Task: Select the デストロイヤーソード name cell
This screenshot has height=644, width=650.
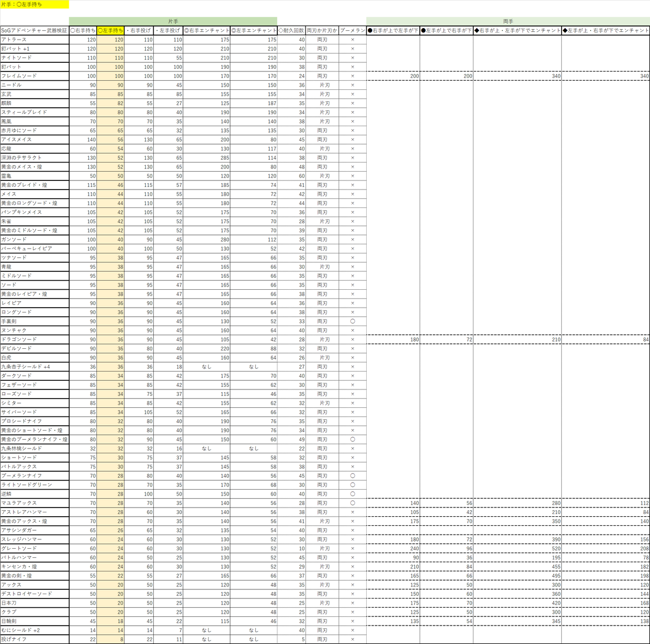Action: (35, 594)
